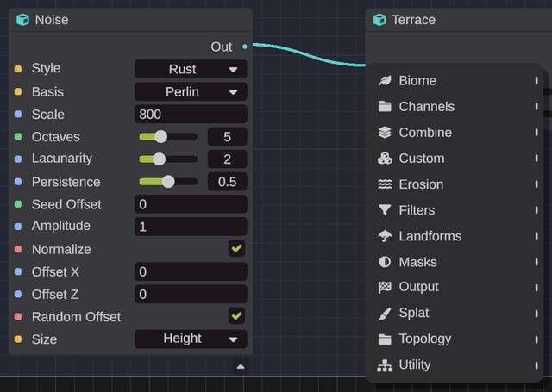Click the green Seed Offset input port

[18, 204]
